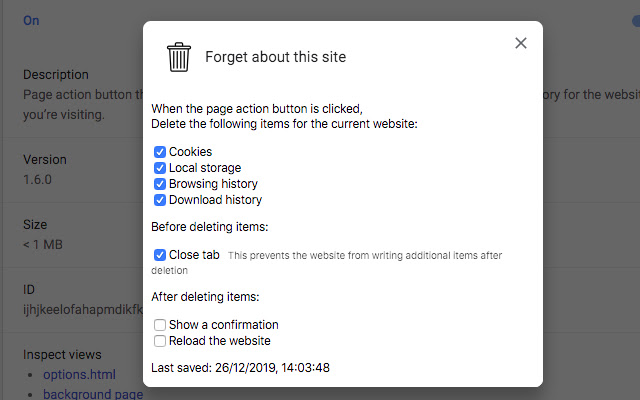Uncheck the Download history option
Viewport: 640px width, 400px height.
[x=160, y=200]
